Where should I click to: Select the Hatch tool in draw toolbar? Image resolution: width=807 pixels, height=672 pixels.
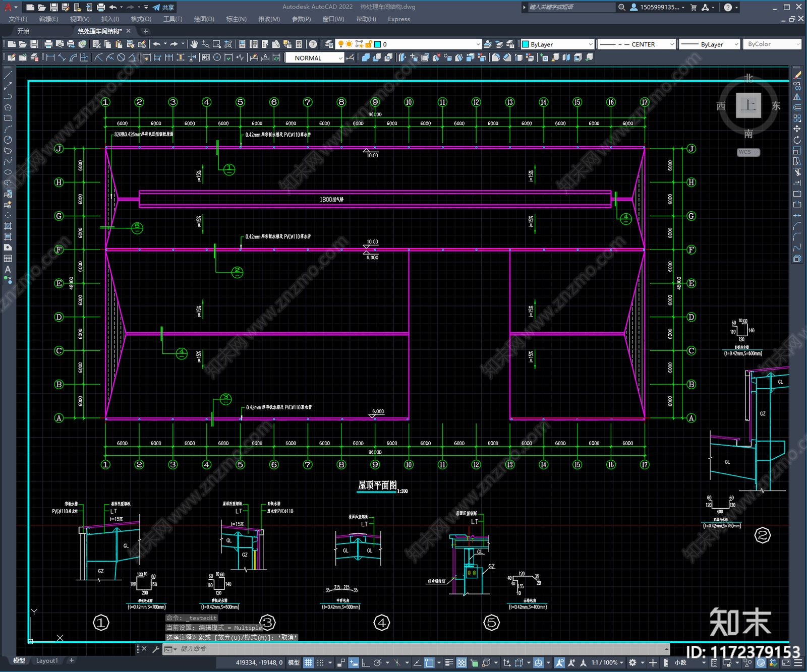pyautogui.click(x=8, y=226)
